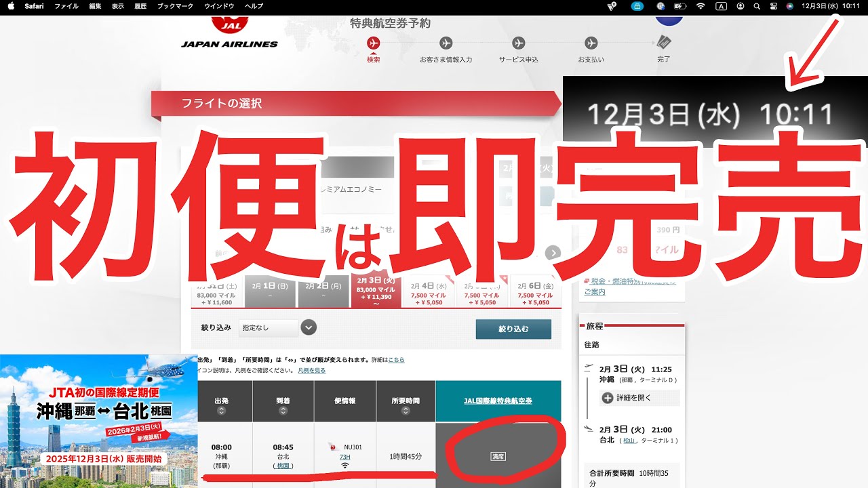Click the 完了 step icon
868x488 pixels.
point(664,43)
